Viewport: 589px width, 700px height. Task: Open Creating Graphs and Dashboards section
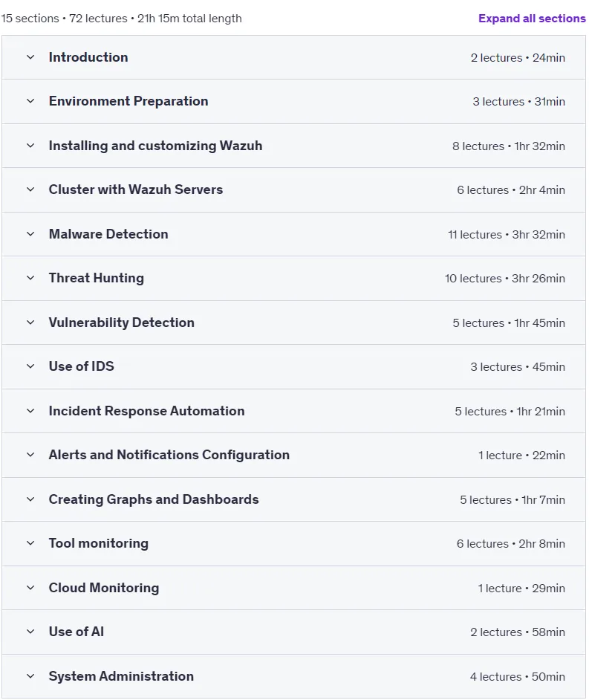pos(154,499)
